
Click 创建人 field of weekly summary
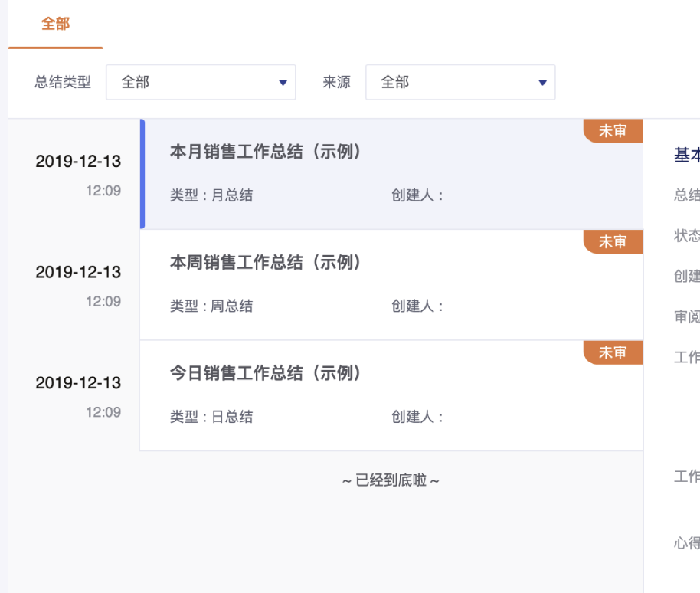pos(417,306)
